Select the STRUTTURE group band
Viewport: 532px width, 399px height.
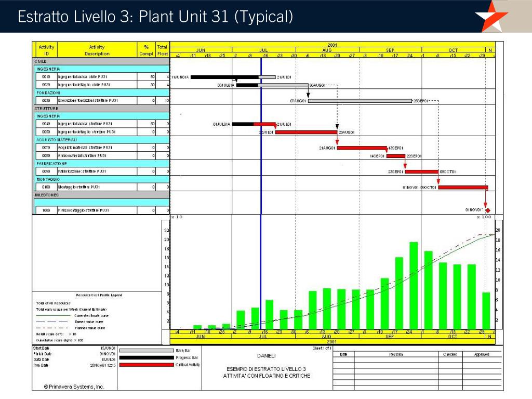click(x=101, y=108)
